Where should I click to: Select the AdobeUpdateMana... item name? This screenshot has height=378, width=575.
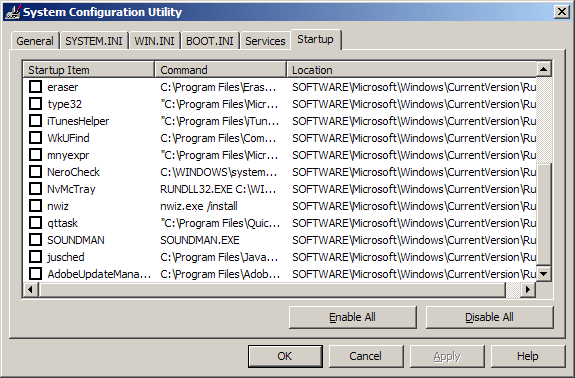[99, 274]
